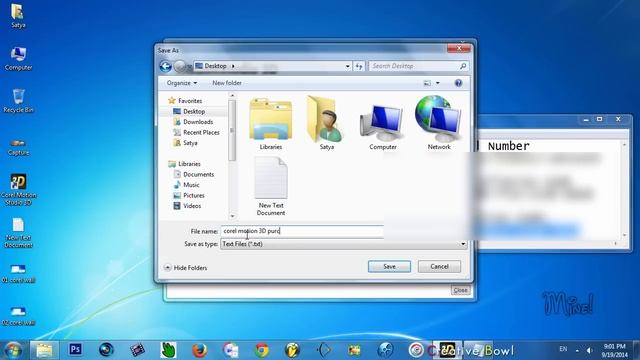Maximize the Notepad window behind the dialog

tap(599, 119)
